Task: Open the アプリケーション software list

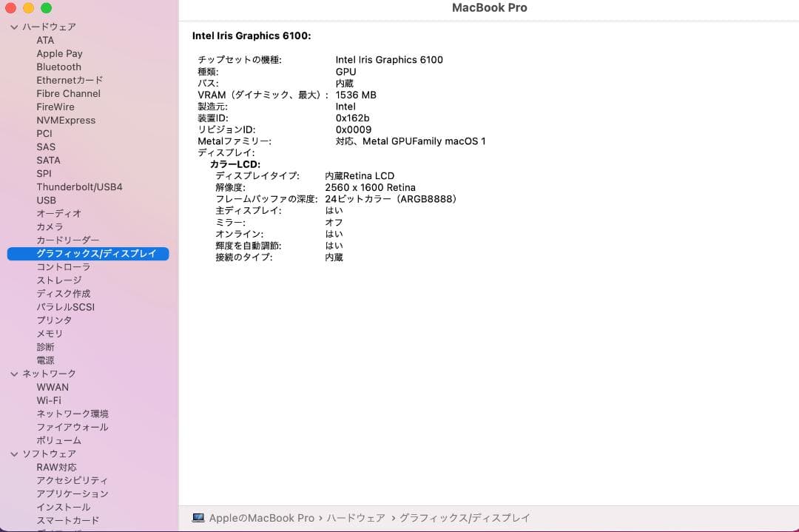Action: (72, 494)
